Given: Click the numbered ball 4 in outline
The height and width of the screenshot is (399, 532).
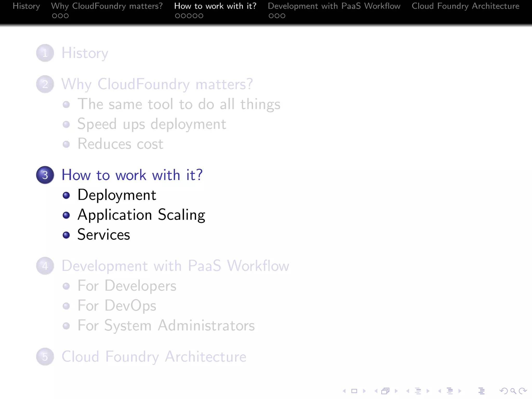Looking at the screenshot, I should 45,266.
